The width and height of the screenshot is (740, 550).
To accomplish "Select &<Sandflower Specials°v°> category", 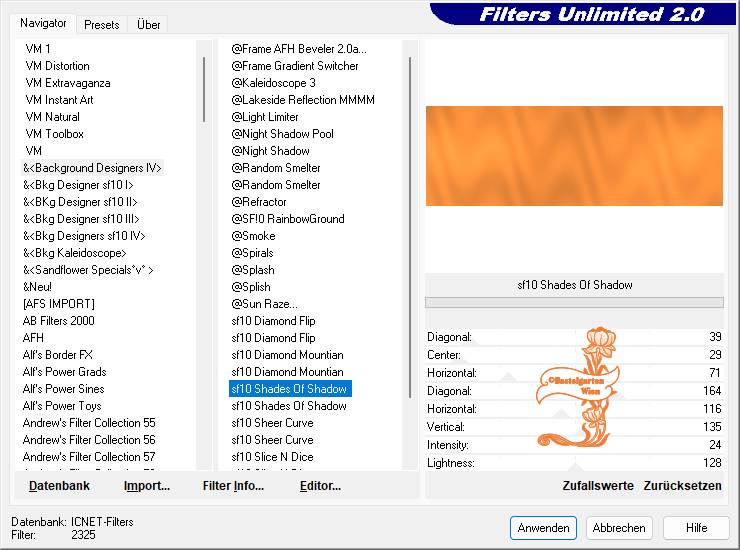I will click(x=88, y=270).
